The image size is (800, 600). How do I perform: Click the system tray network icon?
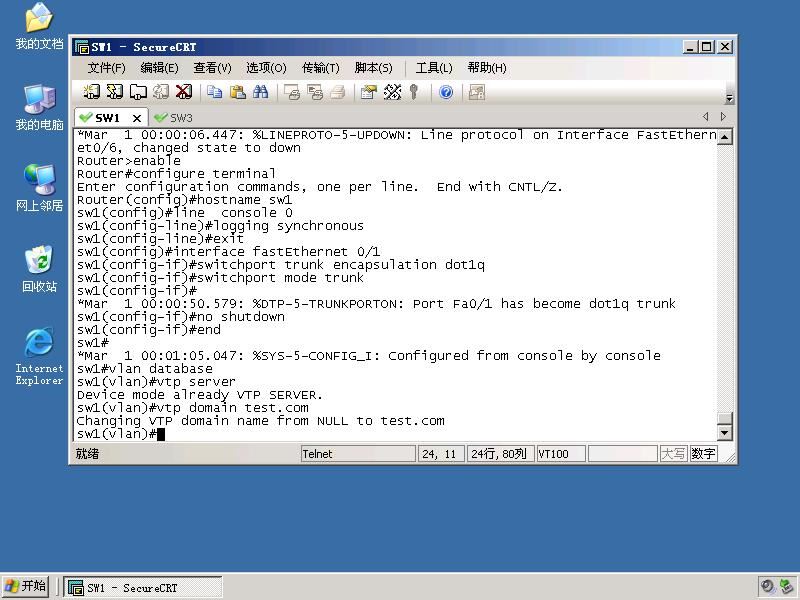(786, 587)
